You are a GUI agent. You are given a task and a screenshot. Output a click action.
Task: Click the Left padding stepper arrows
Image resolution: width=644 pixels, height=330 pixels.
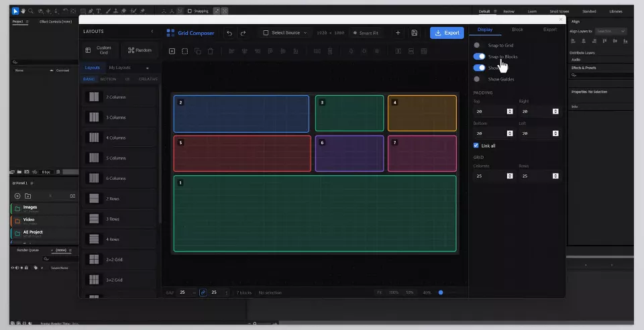[x=555, y=133]
